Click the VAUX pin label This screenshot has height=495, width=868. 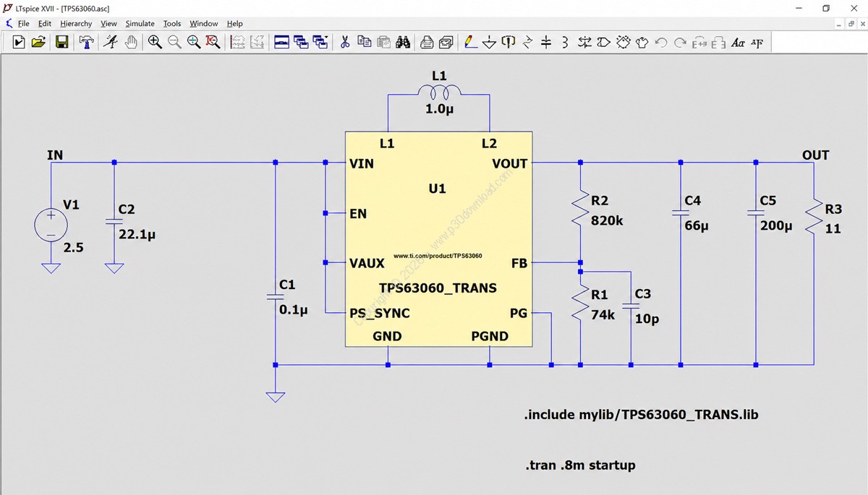coord(367,263)
